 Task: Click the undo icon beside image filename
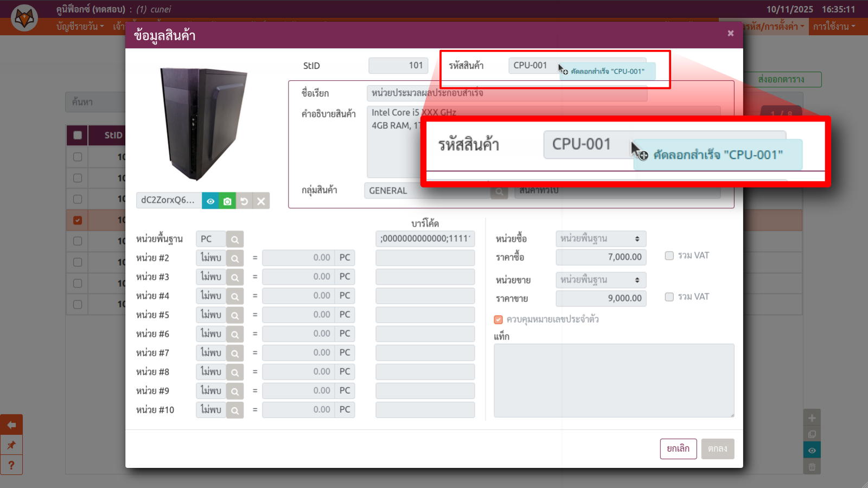pos(244,201)
